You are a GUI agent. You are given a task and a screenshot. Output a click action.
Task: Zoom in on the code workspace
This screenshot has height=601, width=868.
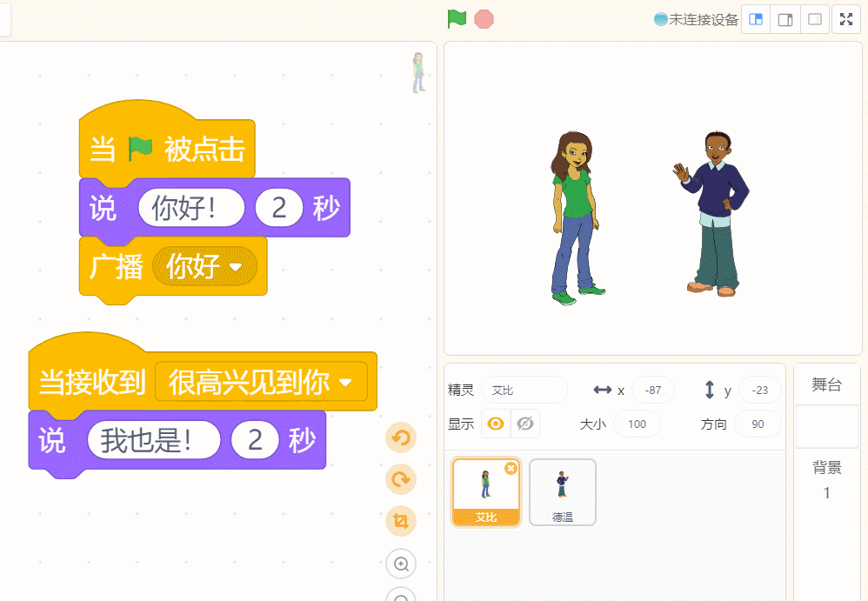(401, 564)
